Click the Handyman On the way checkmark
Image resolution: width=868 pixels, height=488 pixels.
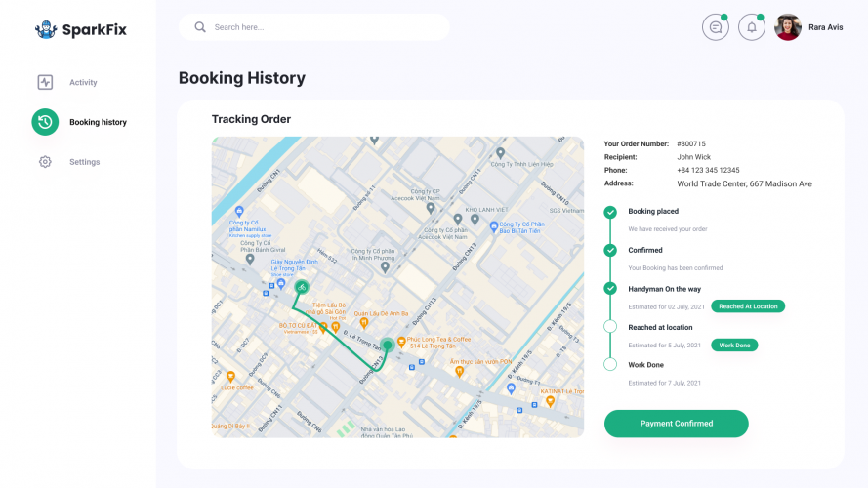[x=610, y=288]
